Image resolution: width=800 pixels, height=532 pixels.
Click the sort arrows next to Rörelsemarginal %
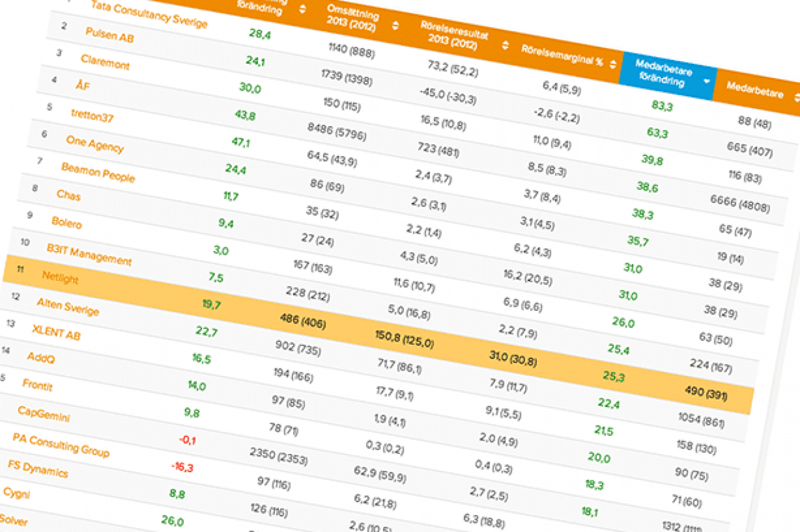point(612,63)
